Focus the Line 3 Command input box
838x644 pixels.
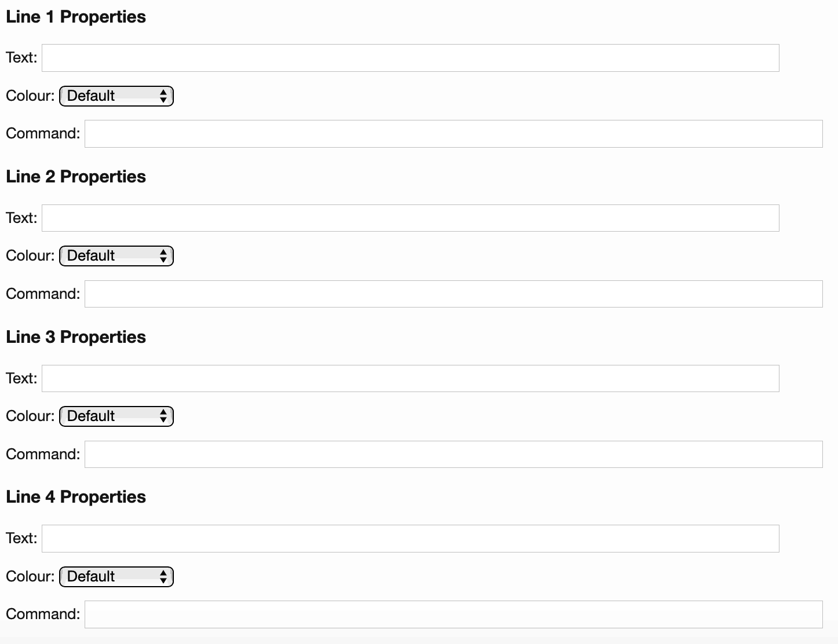coord(453,455)
